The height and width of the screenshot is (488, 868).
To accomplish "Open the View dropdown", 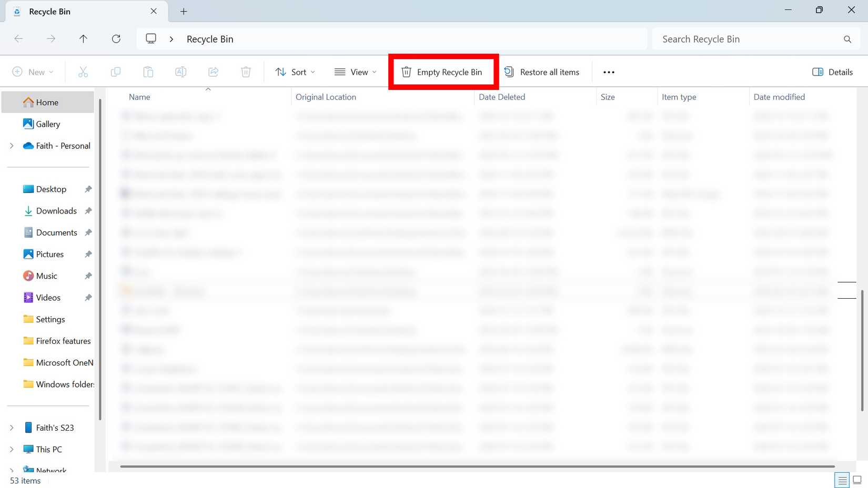I will pos(356,72).
